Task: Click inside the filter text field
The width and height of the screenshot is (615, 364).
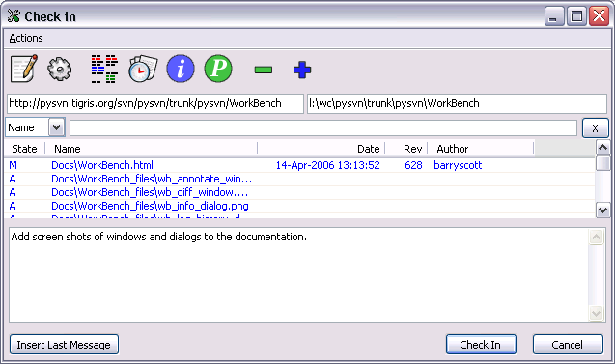Action: [323, 127]
